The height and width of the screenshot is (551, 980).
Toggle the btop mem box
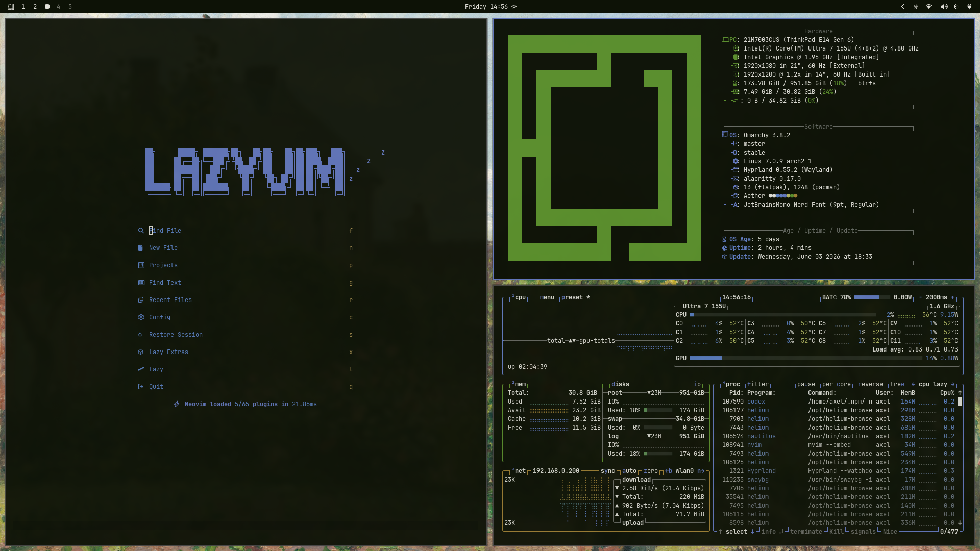[519, 384]
